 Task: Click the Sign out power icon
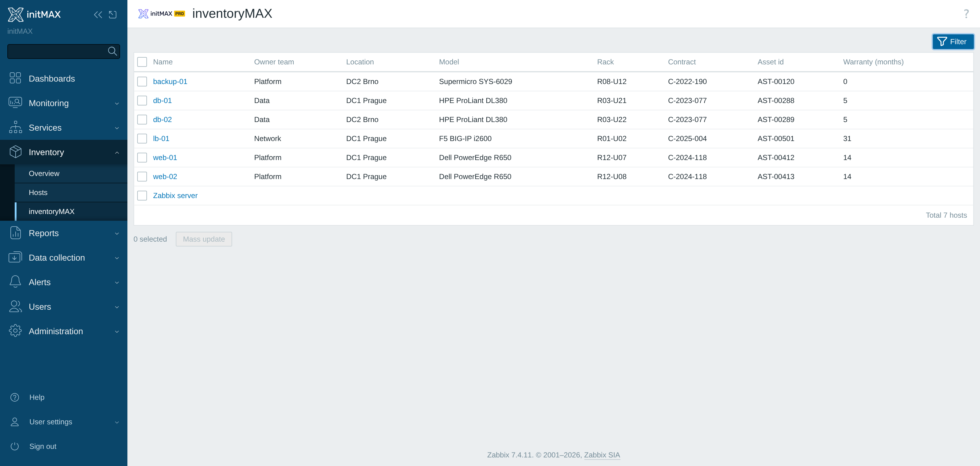pos(14,446)
